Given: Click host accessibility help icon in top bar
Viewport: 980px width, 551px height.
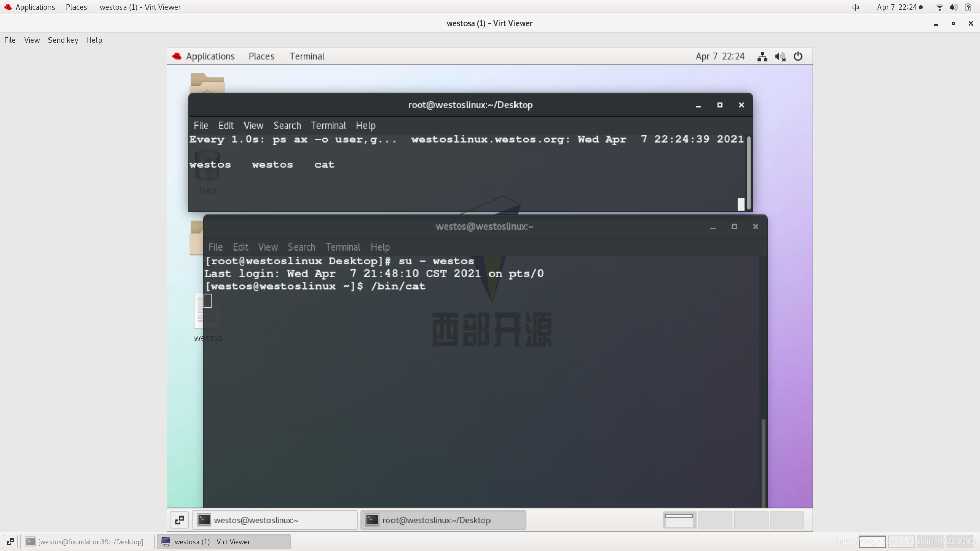Looking at the screenshot, I should [968, 7].
